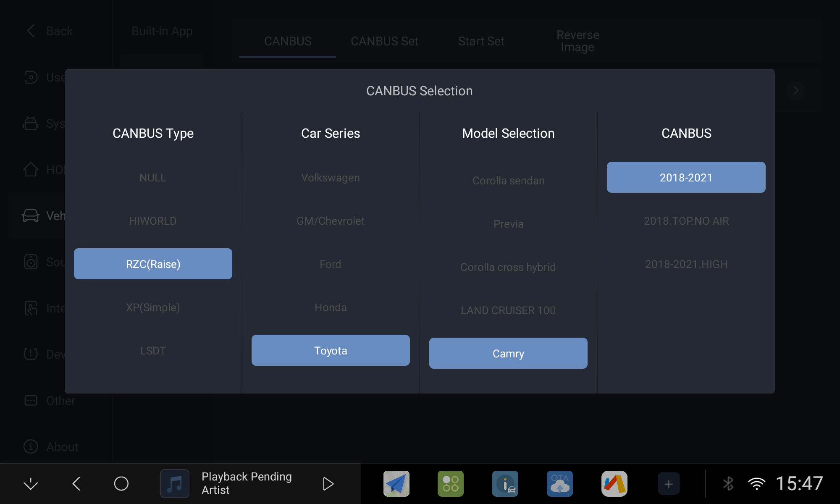Tap the Home house icon in sidebar
The image size is (840, 504).
click(31, 169)
